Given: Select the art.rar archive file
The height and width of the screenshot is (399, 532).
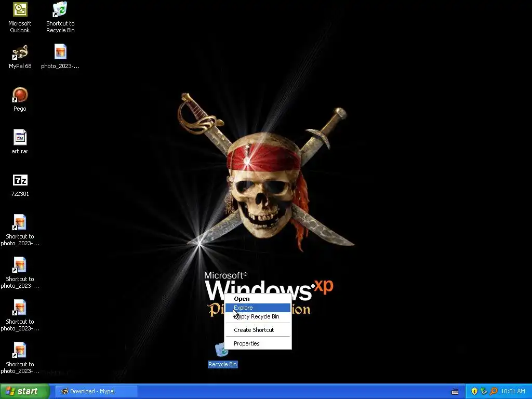Looking at the screenshot, I should coord(20,142).
